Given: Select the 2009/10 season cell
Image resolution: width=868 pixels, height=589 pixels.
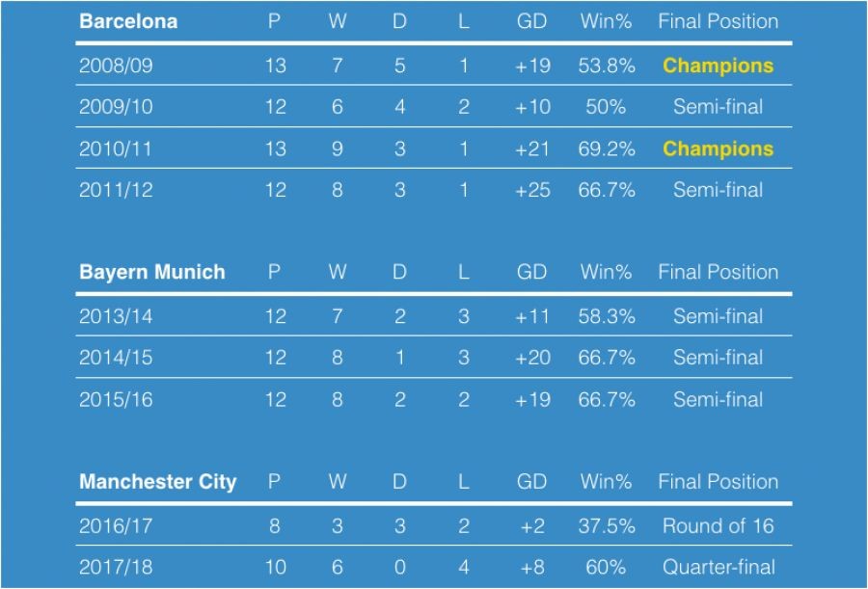Looking at the screenshot, I should pyautogui.click(x=116, y=107).
